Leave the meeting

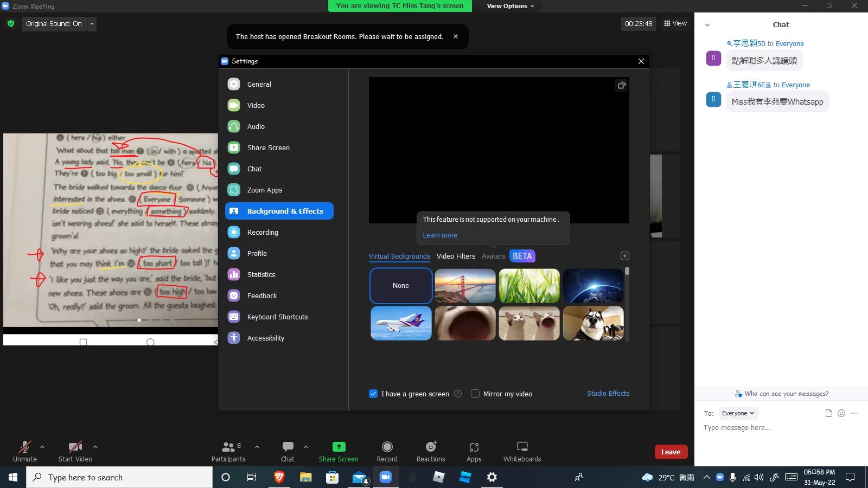pos(671,452)
